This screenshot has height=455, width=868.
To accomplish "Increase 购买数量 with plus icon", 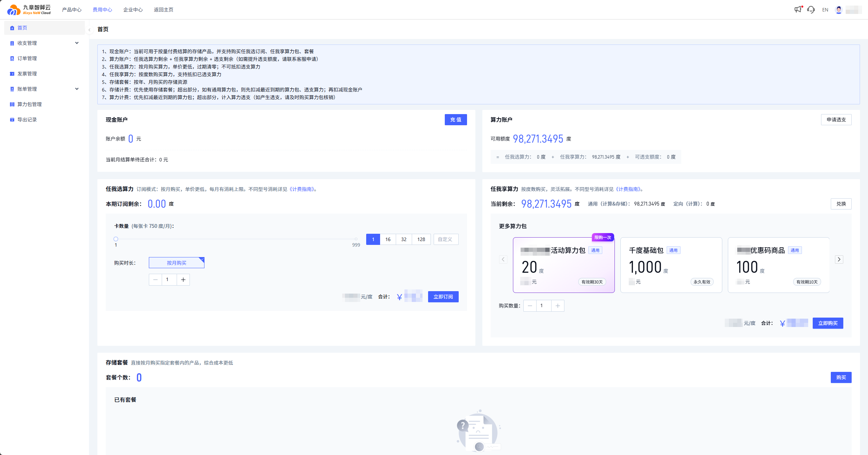I will coord(557,306).
